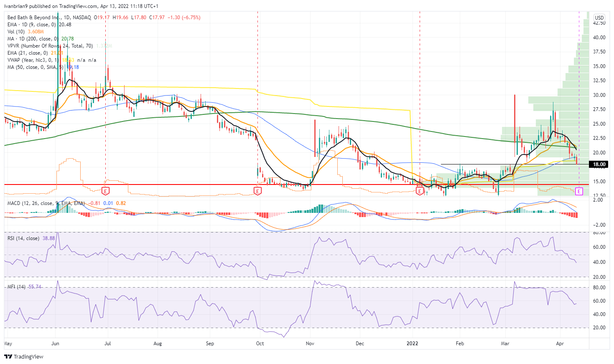Image resolution: width=614 pixels, height=364 pixels.
Task: Click the 38.88 RSI value
Action: 49,238
